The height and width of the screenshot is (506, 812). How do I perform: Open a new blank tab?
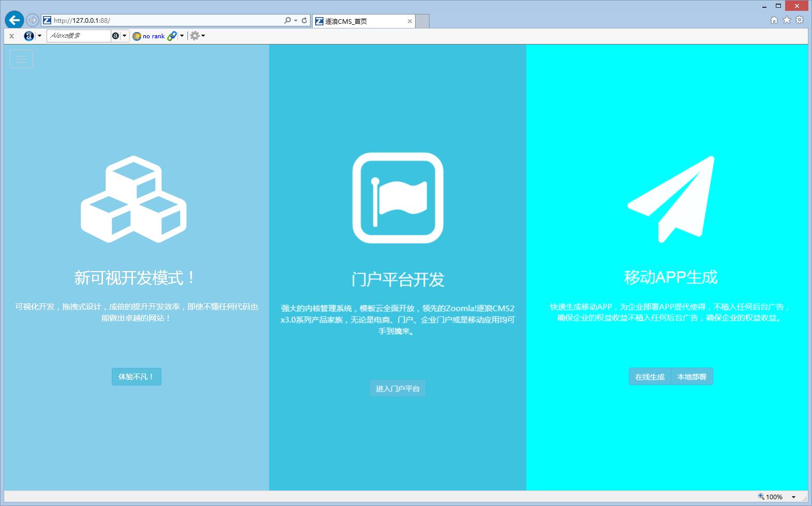click(423, 21)
